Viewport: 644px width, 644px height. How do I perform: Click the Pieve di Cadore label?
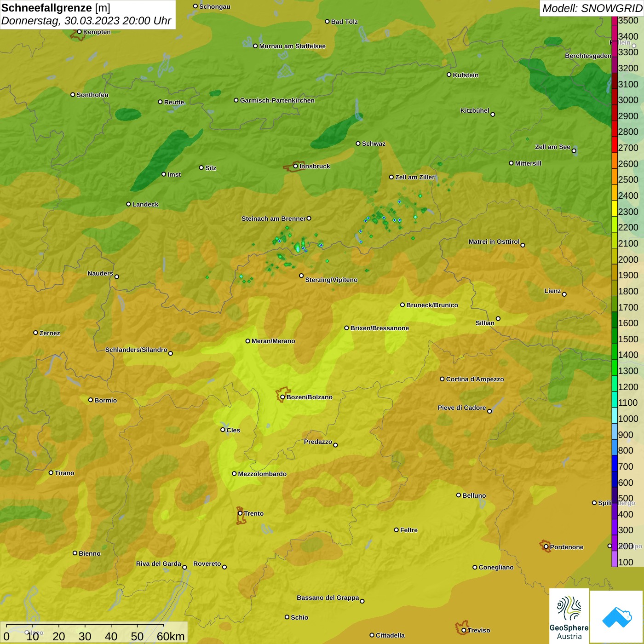462,408
